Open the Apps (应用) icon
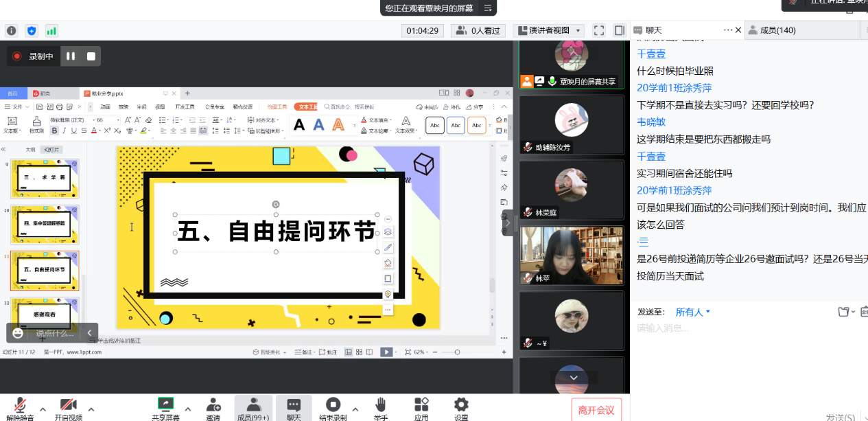This screenshot has width=868, height=421. point(421,408)
